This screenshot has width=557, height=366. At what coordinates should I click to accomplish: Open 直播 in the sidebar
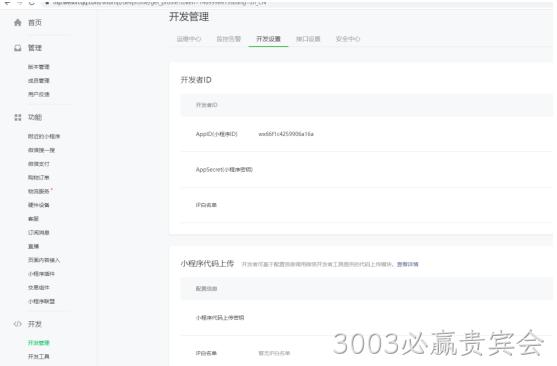(33, 246)
